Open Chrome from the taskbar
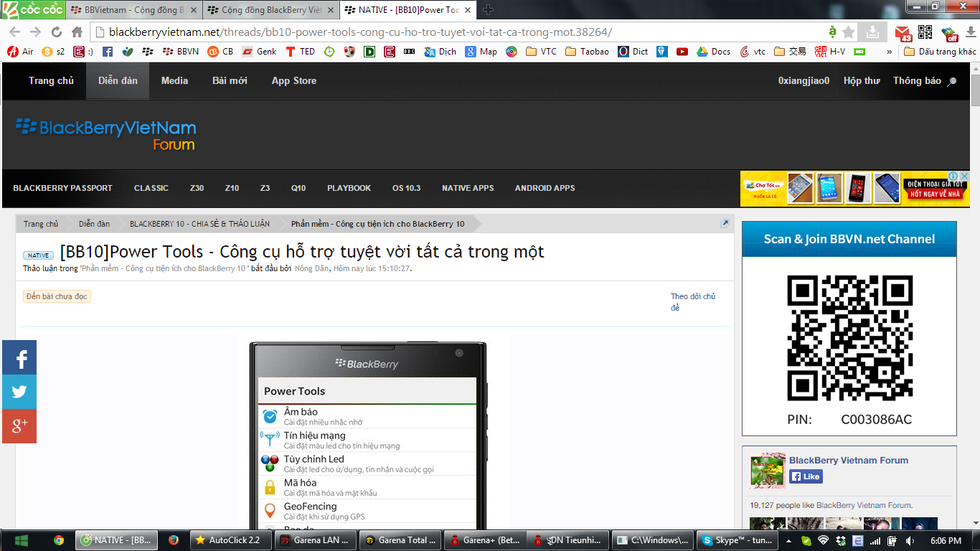Screen dimensions: 980x551 click(59, 540)
